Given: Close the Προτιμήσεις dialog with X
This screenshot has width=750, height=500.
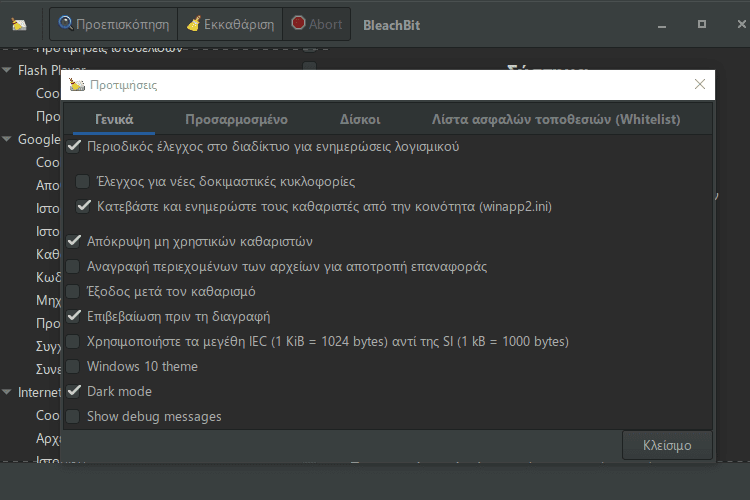Looking at the screenshot, I should [x=699, y=84].
